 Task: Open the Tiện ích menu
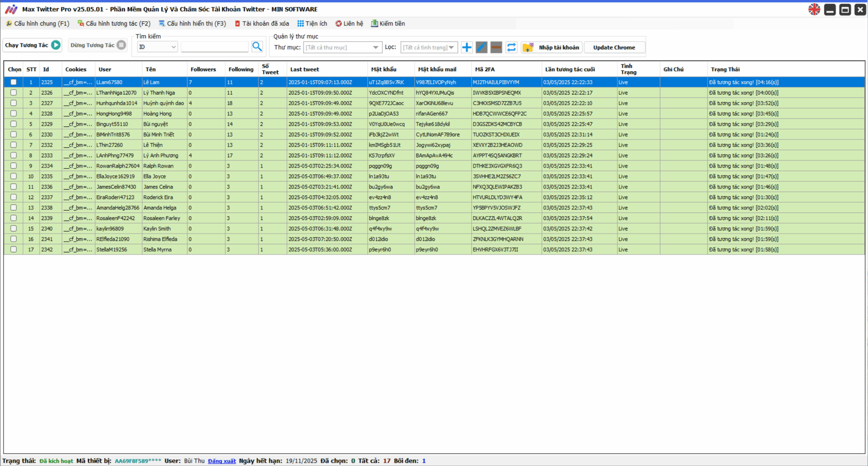pos(312,23)
